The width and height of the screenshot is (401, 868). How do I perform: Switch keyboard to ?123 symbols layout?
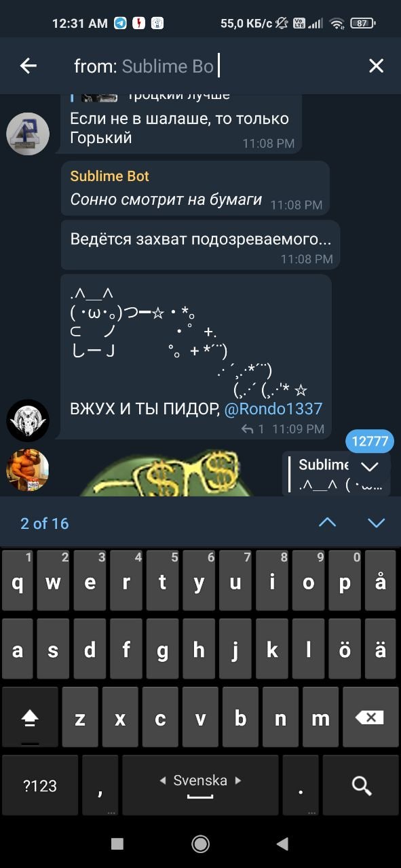(x=40, y=786)
